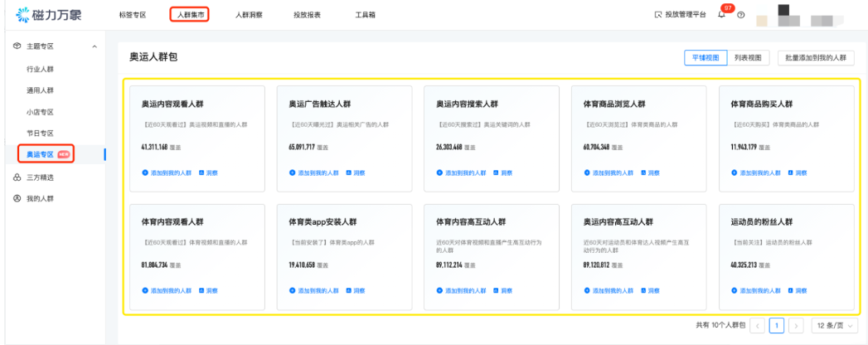This screenshot has height=345, width=868.
Task: Click 共有 10个人群包 total text
Action: coord(720,326)
